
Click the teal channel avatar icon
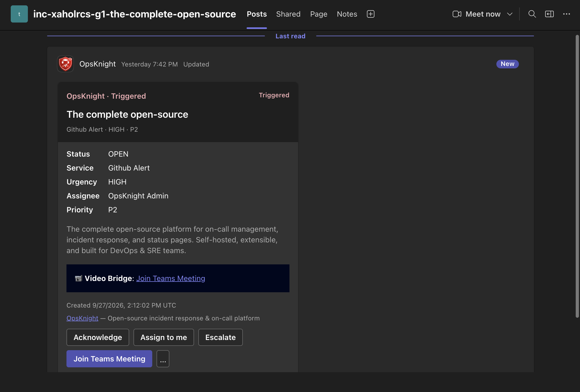[x=19, y=14]
